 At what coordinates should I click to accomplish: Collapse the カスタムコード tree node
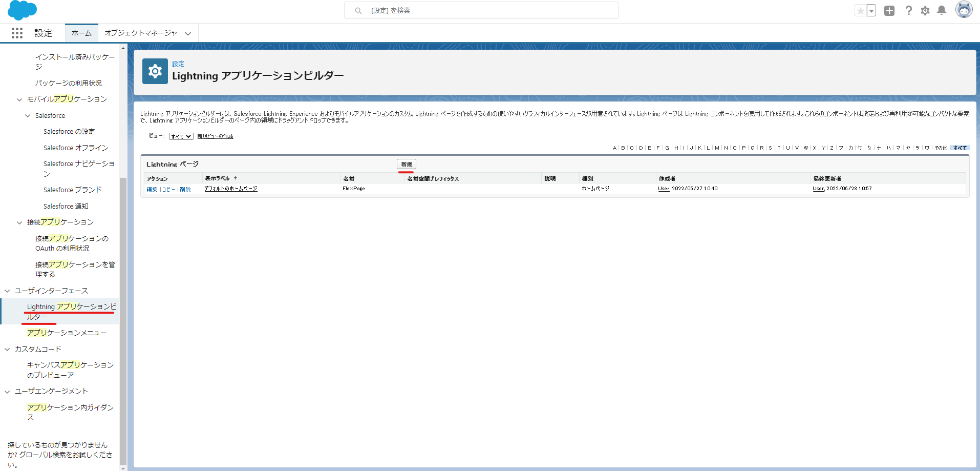[x=7, y=350]
